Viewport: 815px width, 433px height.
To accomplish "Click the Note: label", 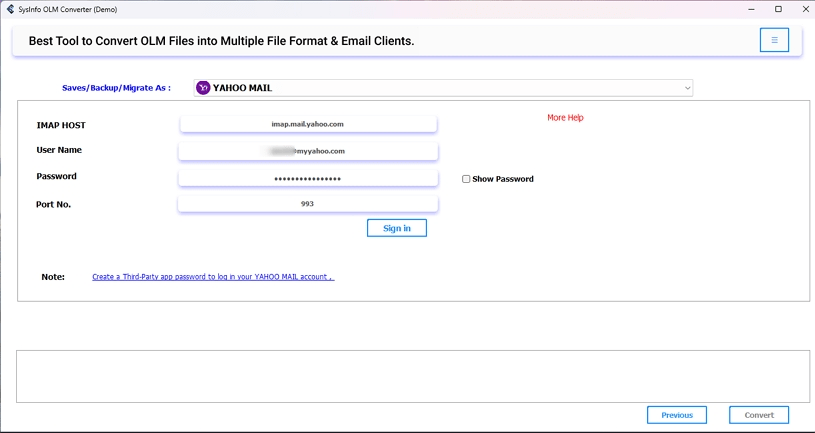I will click(x=53, y=277).
